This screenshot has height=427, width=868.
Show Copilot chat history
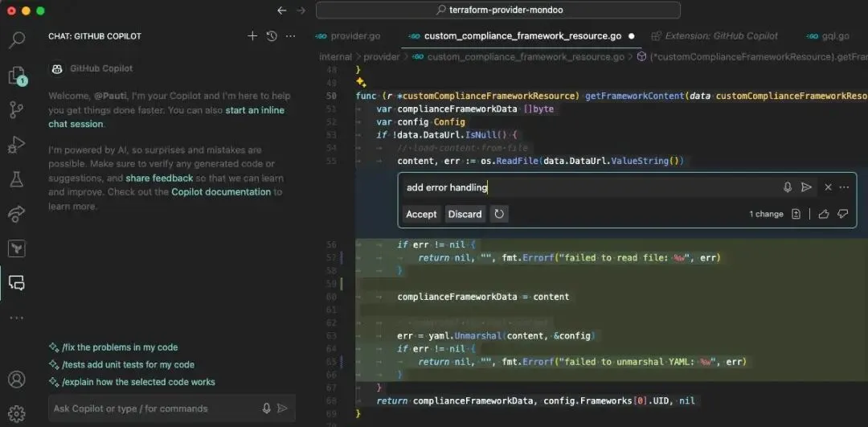point(272,36)
